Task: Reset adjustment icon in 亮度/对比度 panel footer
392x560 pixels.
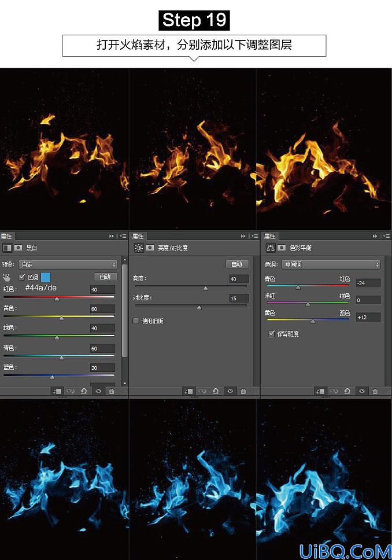Action: coord(216,392)
